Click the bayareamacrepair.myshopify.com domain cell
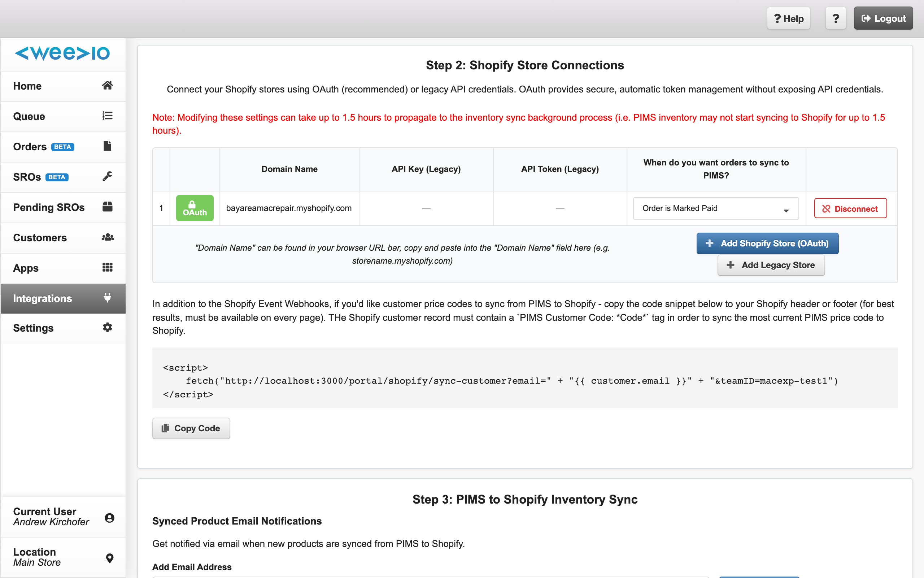Viewport: 924px width, 578px height. (x=289, y=208)
